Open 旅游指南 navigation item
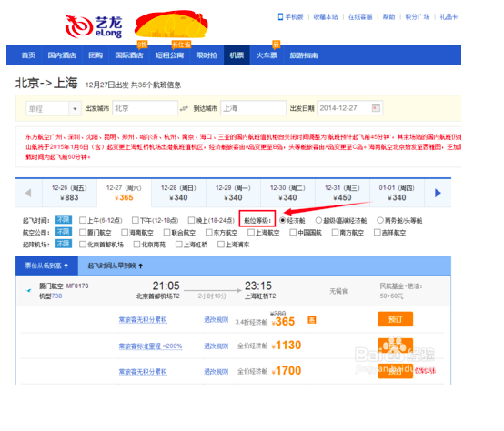504x431 pixels. coord(304,55)
